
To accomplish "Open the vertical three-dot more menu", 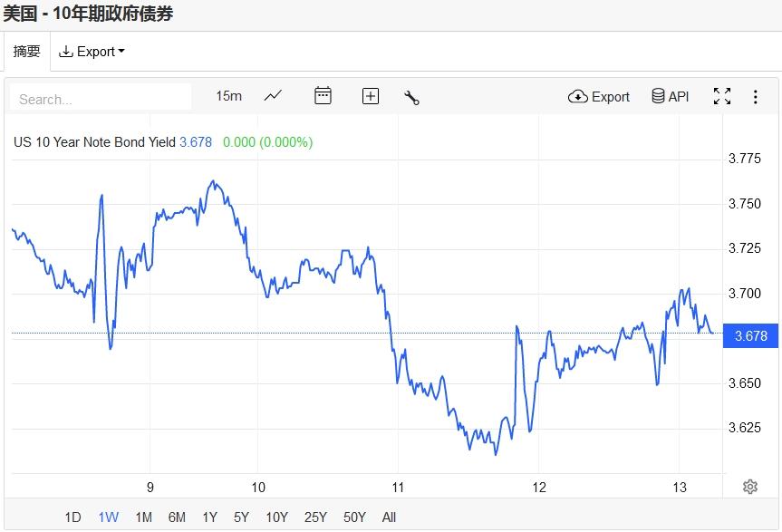I will (x=756, y=97).
